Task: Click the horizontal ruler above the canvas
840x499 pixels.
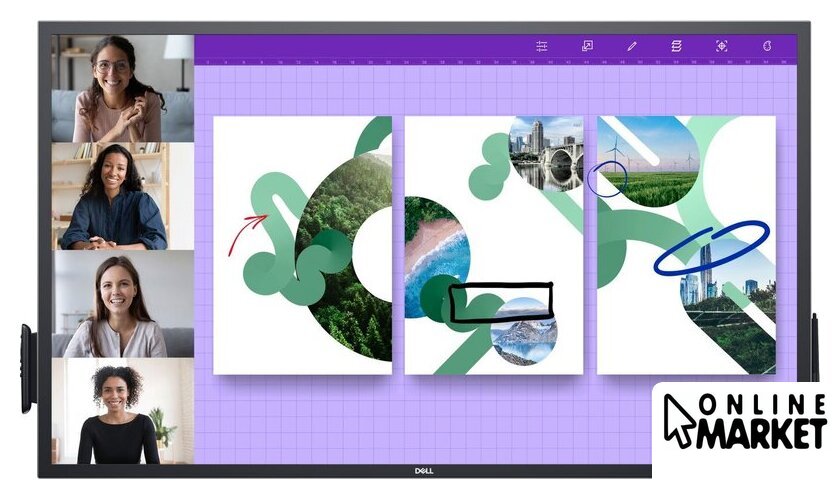Action: pos(495,62)
